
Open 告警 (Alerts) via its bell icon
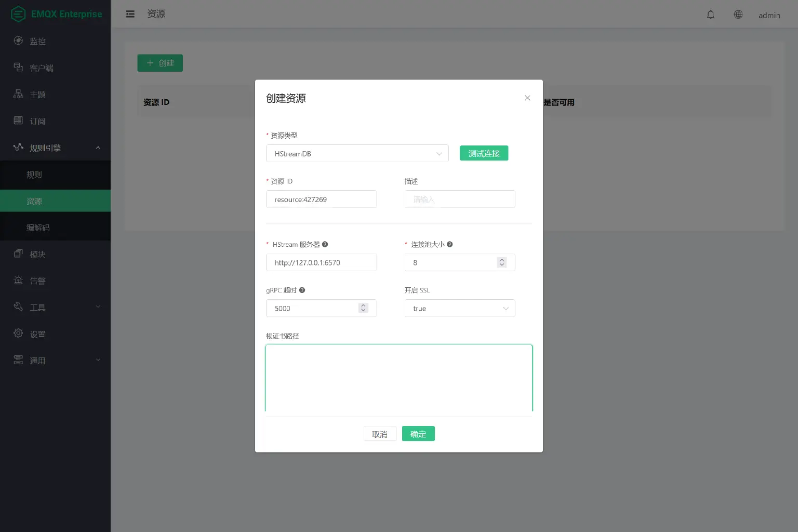pos(19,281)
